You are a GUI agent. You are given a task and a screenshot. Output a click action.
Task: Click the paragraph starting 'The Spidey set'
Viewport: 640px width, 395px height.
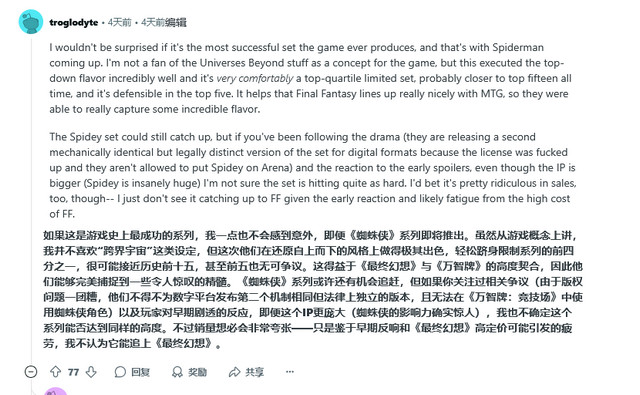(x=313, y=175)
